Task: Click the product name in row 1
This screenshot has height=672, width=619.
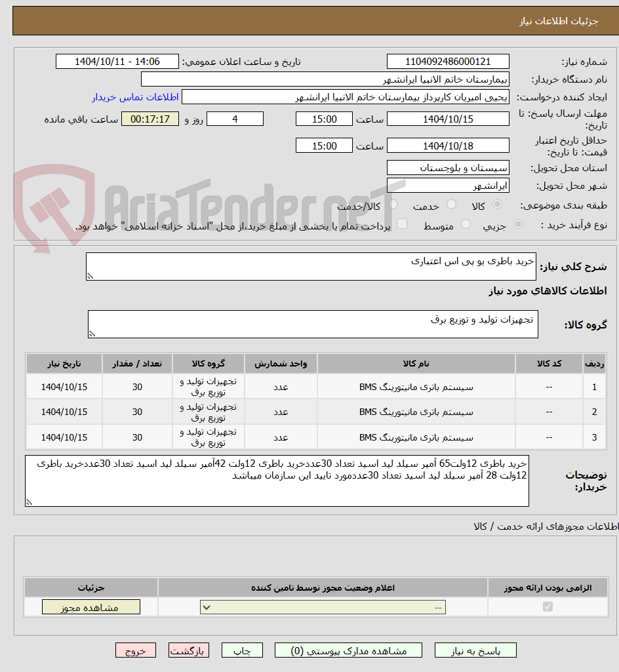Action: [x=416, y=387]
